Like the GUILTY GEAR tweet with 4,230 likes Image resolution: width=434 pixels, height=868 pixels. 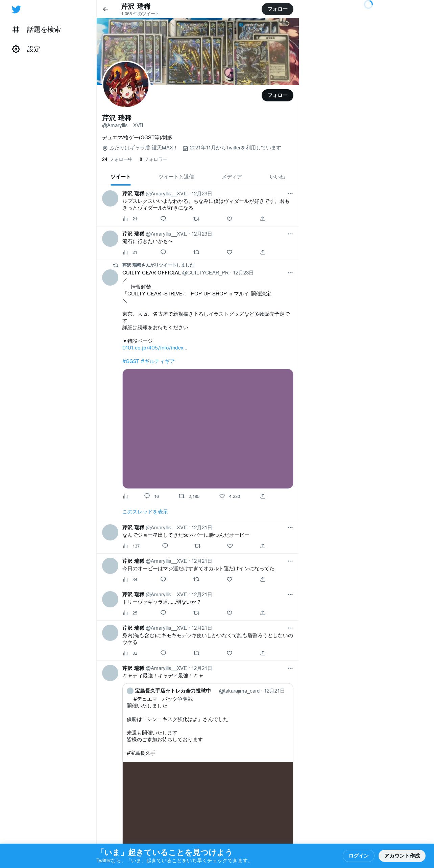[222, 496]
